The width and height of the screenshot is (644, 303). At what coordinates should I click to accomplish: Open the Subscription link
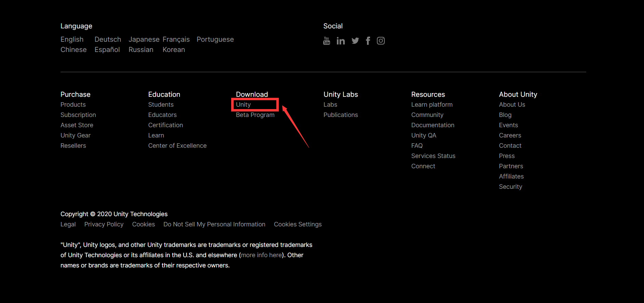coord(78,115)
